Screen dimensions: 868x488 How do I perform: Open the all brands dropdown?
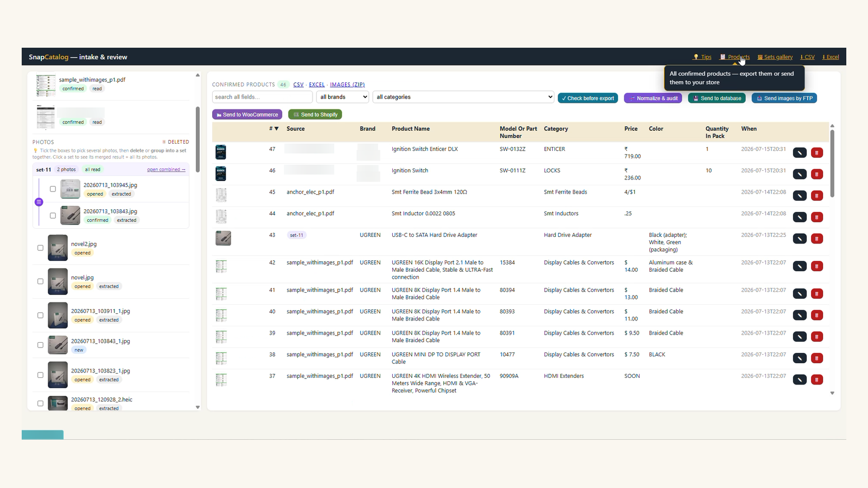point(343,97)
